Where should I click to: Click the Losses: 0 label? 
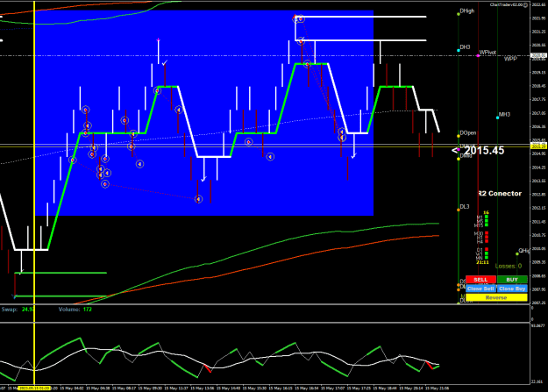coord(509,266)
